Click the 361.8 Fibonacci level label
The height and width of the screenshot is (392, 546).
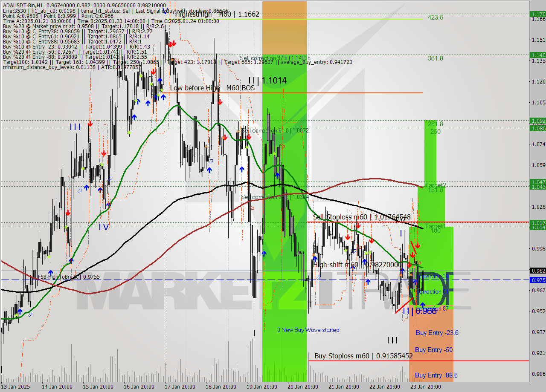pyautogui.click(x=436, y=58)
